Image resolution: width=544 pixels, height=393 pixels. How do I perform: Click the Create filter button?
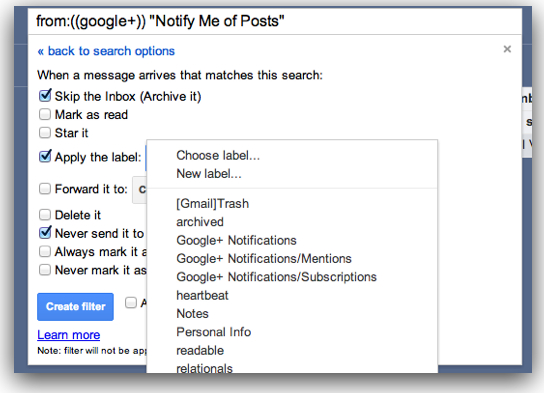point(75,307)
